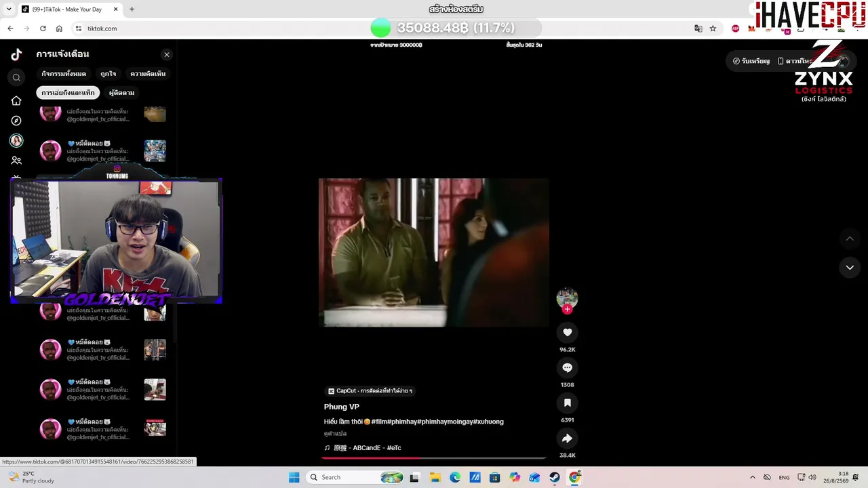Open the Friends icon in sidebar
Image resolution: width=868 pixels, height=488 pixels.
coord(16,161)
